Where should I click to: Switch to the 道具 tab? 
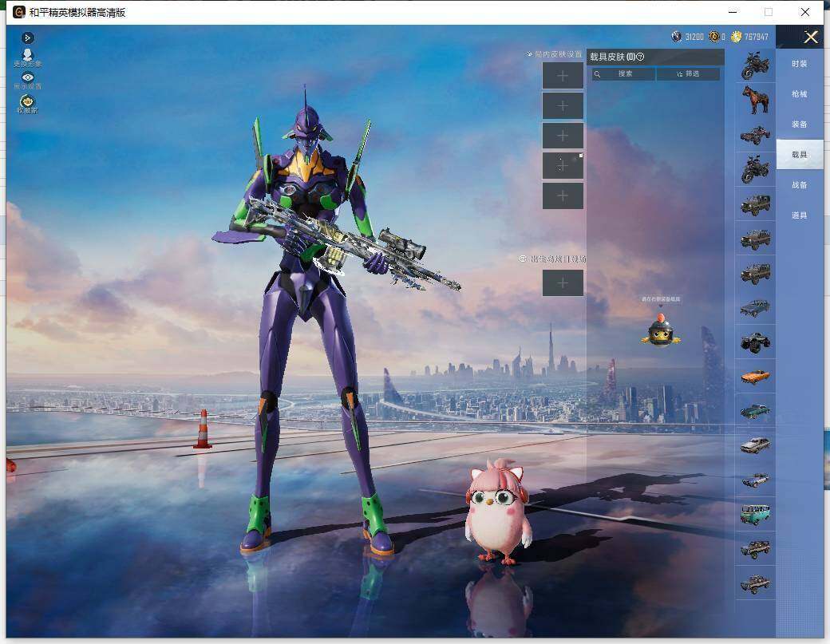coord(800,215)
